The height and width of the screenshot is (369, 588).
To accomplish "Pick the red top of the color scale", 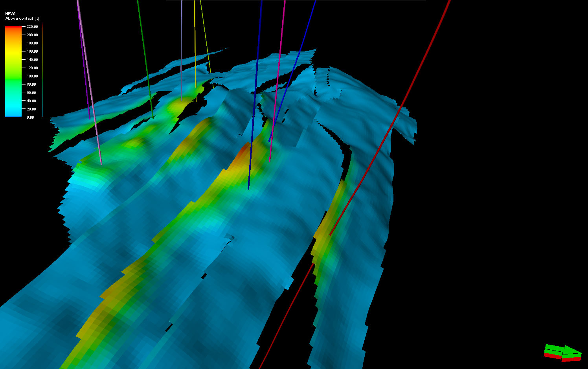I will pyautogui.click(x=13, y=28).
